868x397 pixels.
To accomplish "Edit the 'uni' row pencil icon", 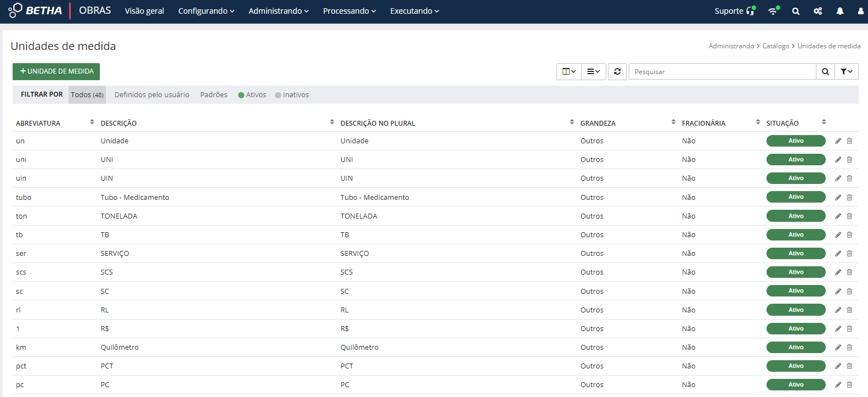I will coord(838,160).
